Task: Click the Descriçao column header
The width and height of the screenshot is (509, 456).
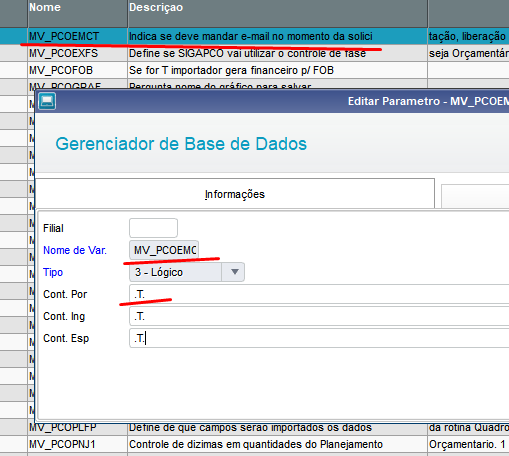Action: click(x=277, y=13)
